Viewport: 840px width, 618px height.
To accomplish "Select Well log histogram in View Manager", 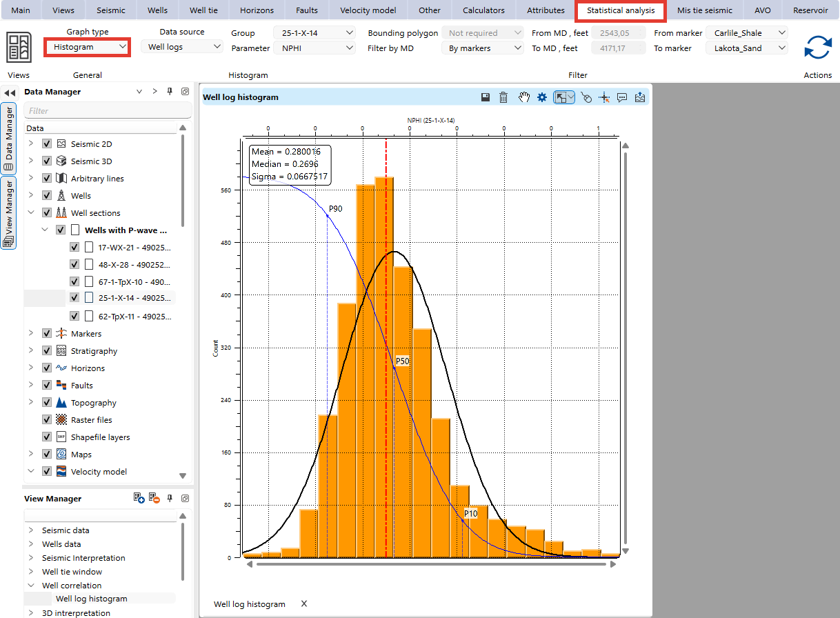I will coord(90,599).
